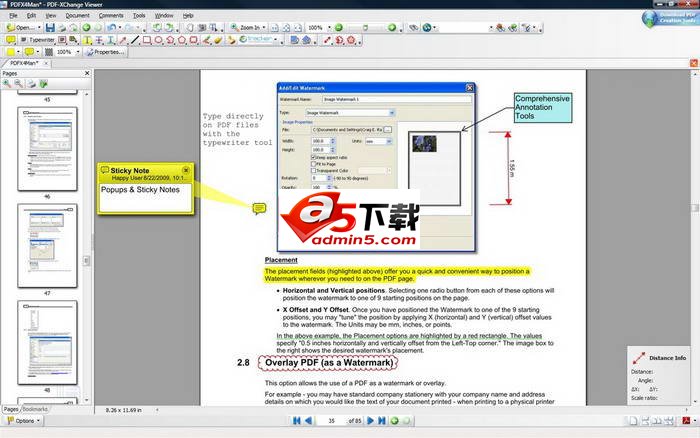Toggle Keep aspect ratio checkbox in dialog

tap(313, 158)
